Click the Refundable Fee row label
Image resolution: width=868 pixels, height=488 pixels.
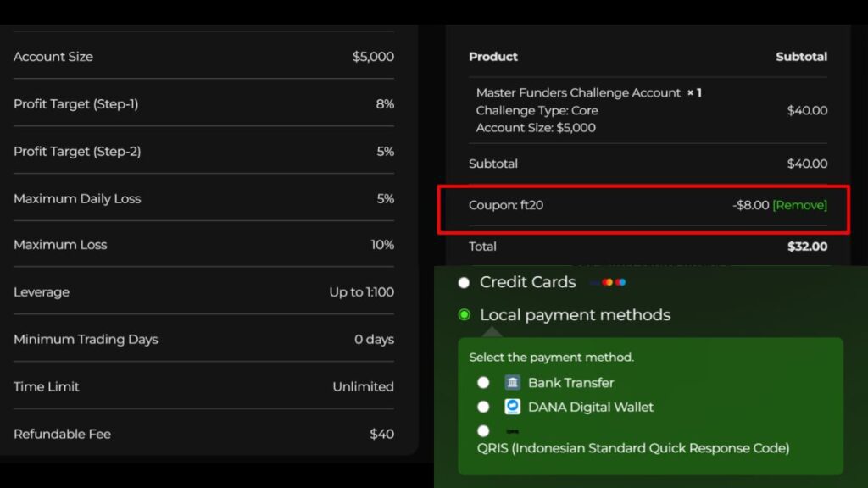62,434
